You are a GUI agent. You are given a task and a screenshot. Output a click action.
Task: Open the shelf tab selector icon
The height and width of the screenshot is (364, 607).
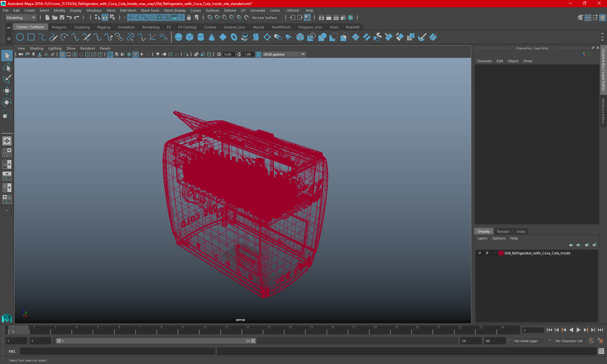point(9,28)
